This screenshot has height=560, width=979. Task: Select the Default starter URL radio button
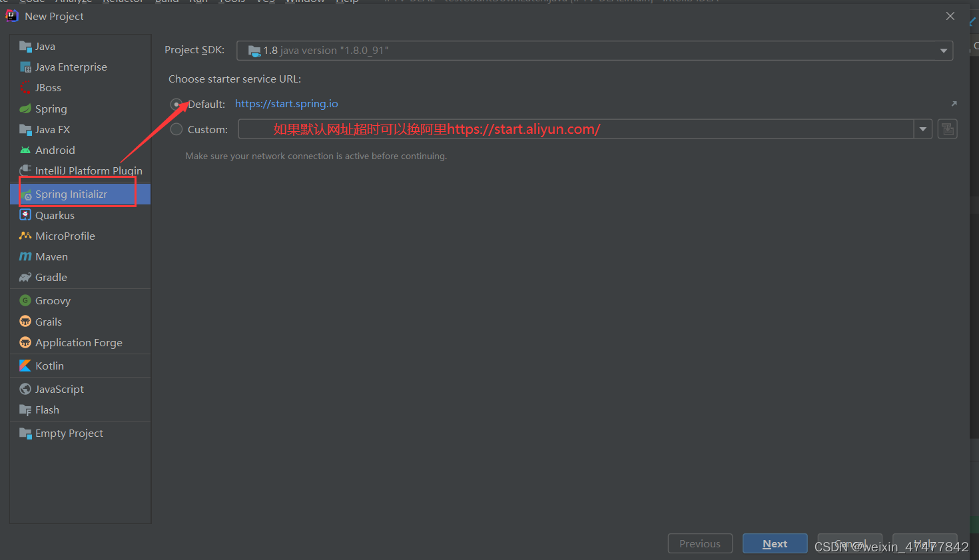[176, 104]
